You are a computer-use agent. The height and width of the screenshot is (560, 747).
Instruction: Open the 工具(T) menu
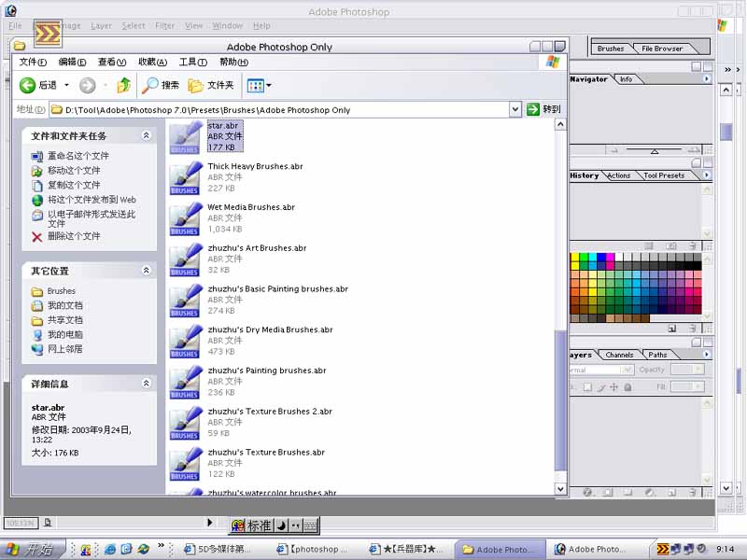click(192, 62)
